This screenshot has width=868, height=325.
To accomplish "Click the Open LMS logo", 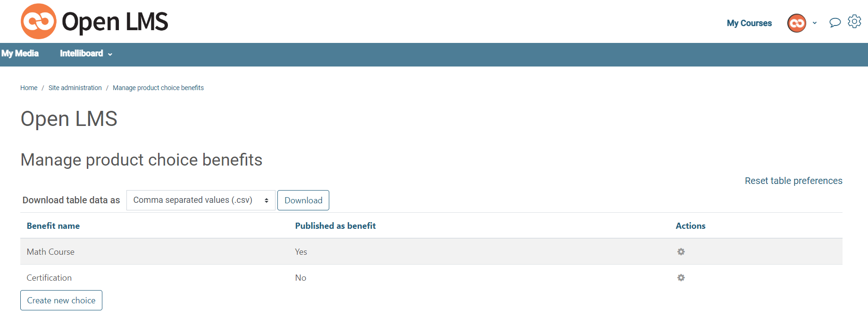I will click(94, 21).
